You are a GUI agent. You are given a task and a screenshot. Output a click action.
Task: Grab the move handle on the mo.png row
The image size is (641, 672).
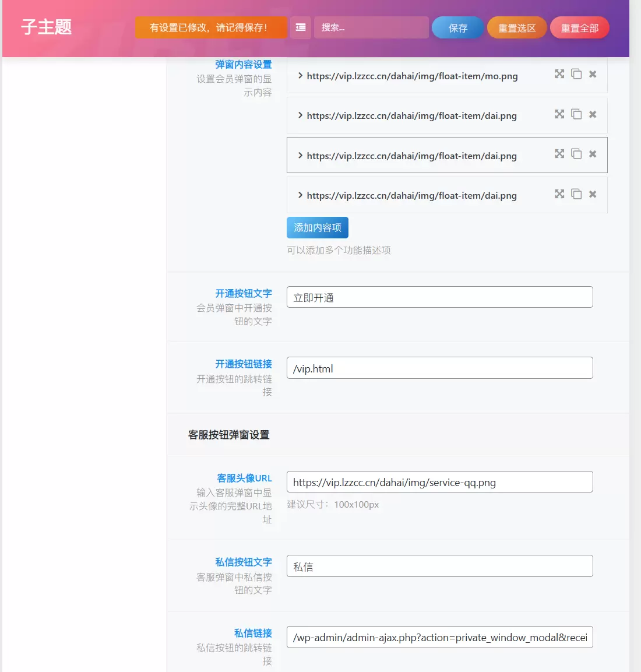pos(559,74)
